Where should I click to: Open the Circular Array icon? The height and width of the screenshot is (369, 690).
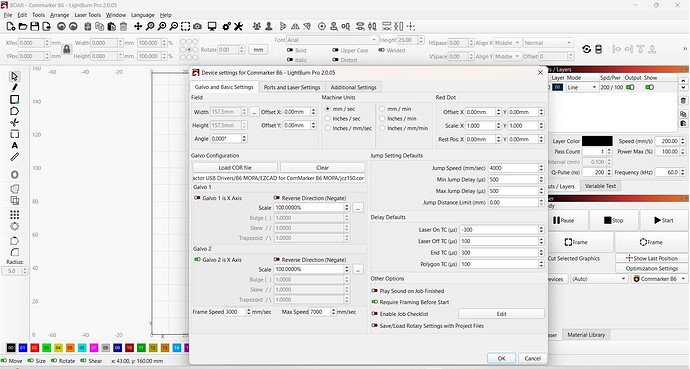pos(15,226)
